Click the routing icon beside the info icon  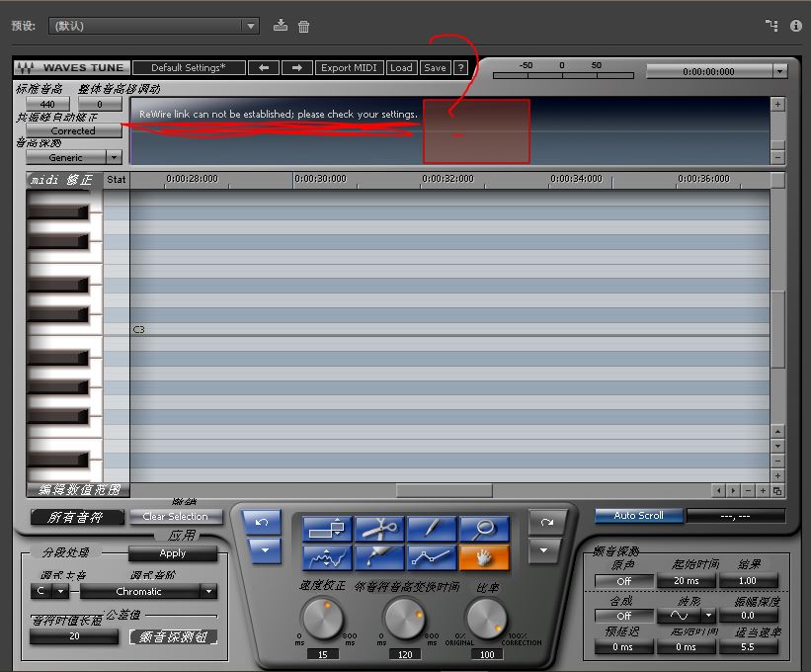click(771, 26)
